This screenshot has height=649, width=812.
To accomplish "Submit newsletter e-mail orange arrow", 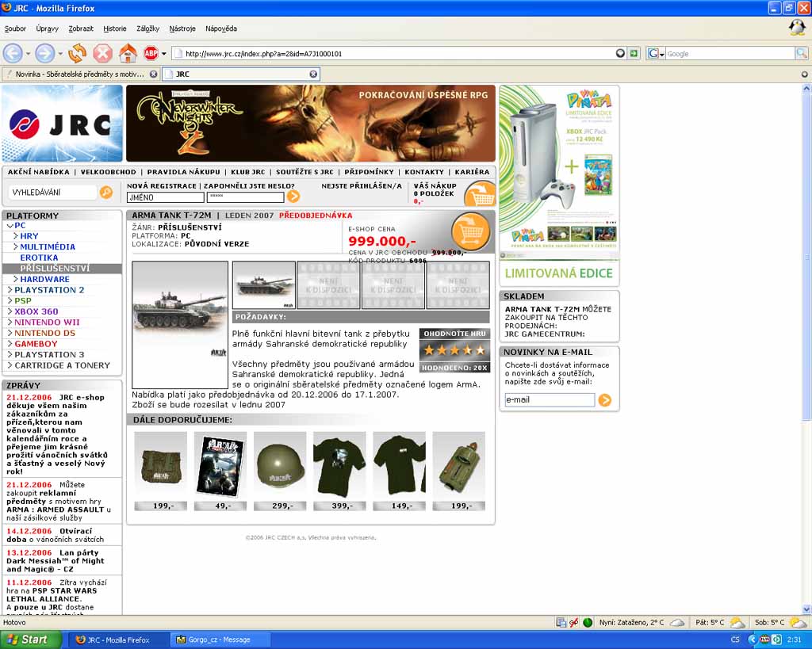I will [x=604, y=400].
